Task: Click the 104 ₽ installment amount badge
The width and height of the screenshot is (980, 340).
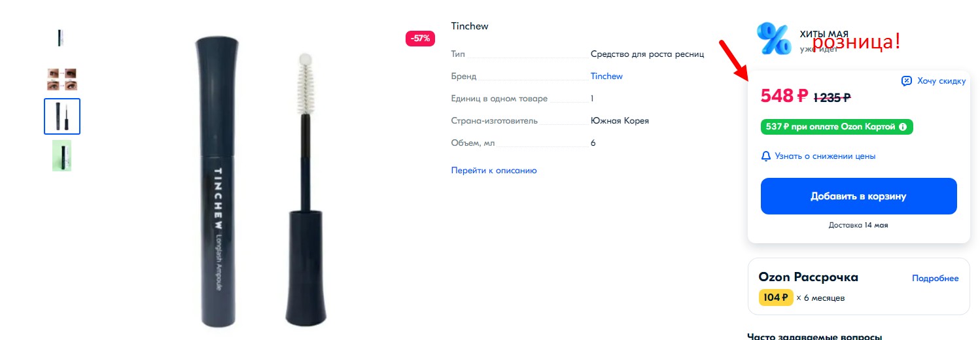Action: (x=776, y=297)
